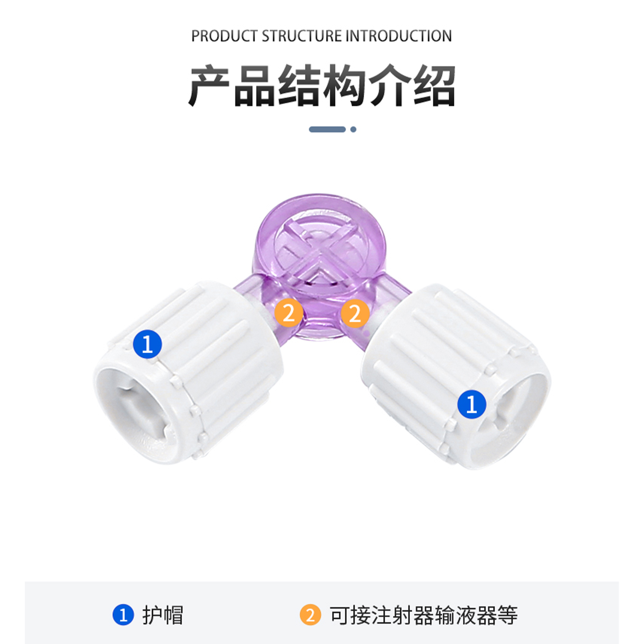The image size is (644, 644).
Task: Select the left orange number 2 marker
Action: click(289, 314)
